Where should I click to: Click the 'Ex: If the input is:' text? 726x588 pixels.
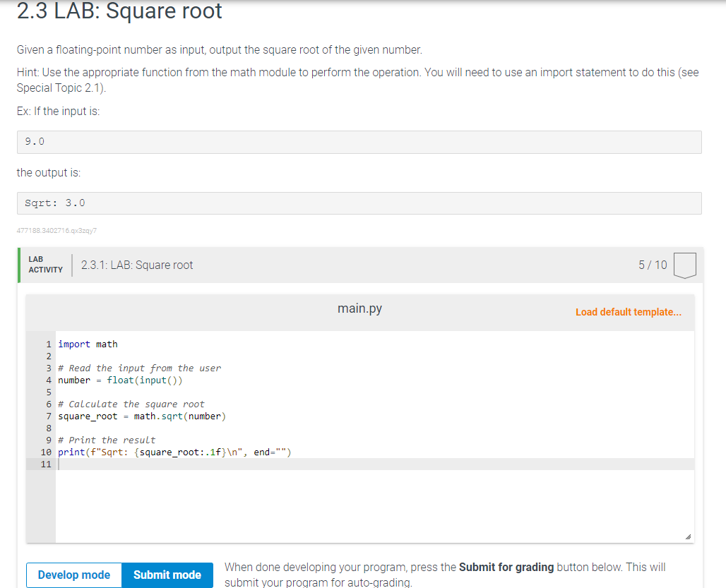(x=59, y=111)
